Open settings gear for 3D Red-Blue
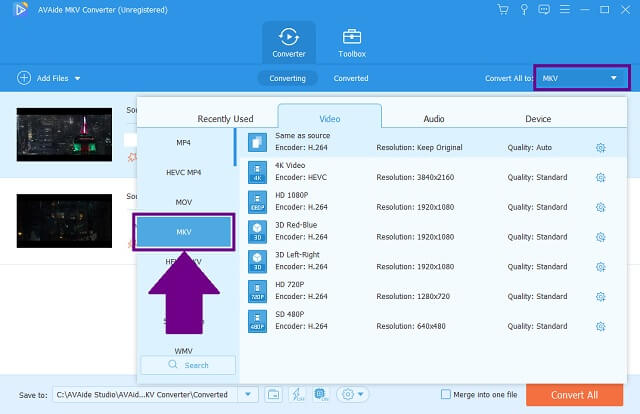Screen dimensions: 640x414 click(600, 237)
